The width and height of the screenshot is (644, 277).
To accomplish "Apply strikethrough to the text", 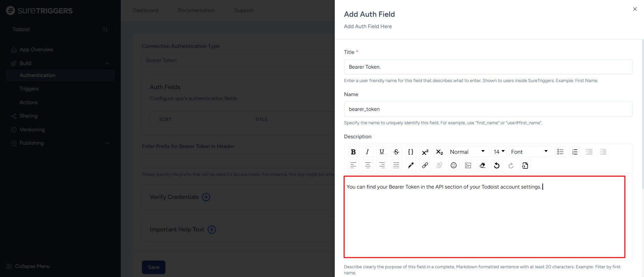I will pyautogui.click(x=396, y=152).
